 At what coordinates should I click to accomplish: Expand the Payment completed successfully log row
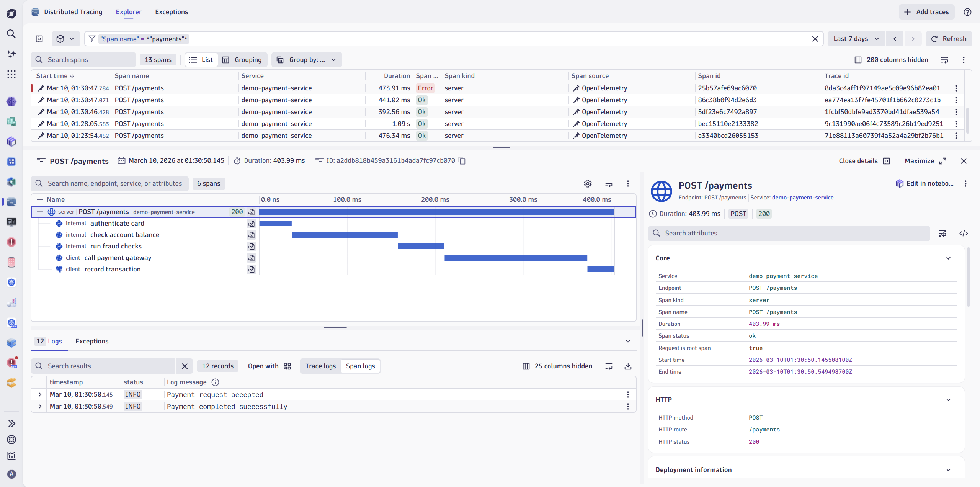pyautogui.click(x=40, y=406)
